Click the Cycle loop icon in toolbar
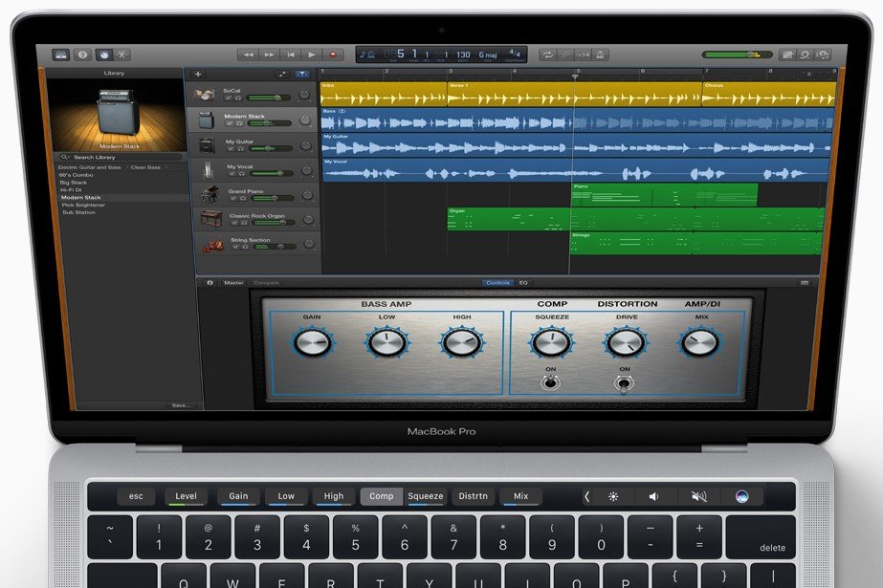Image resolution: width=883 pixels, height=588 pixels. point(547,55)
